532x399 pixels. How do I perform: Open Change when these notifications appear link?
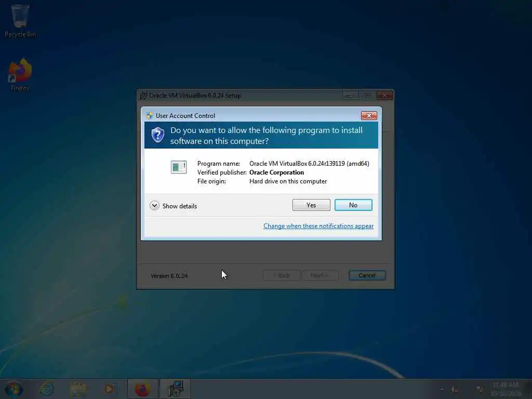pos(318,226)
